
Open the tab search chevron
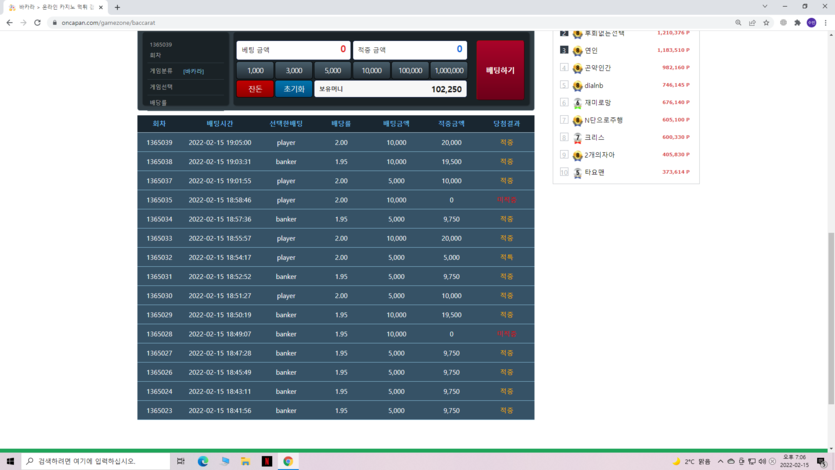tap(765, 6)
